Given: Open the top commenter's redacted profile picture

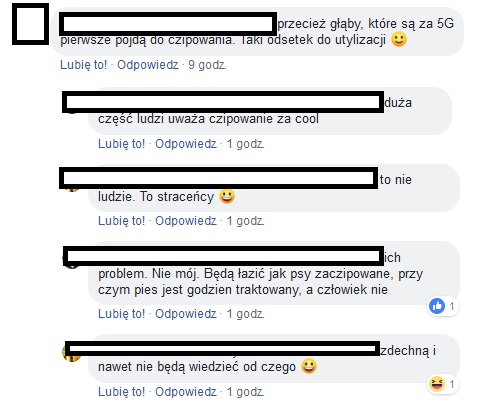Looking at the screenshot, I should pos(30,24).
